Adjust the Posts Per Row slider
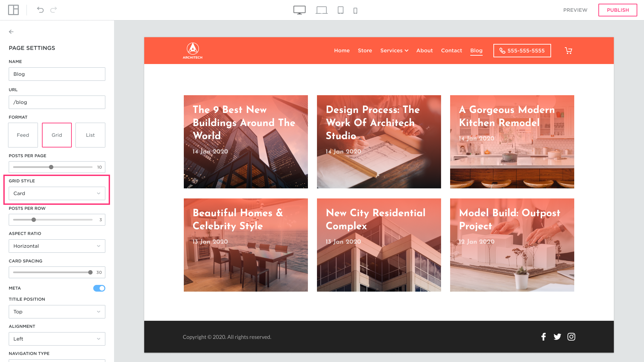644x362 pixels. pyautogui.click(x=34, y=220)
